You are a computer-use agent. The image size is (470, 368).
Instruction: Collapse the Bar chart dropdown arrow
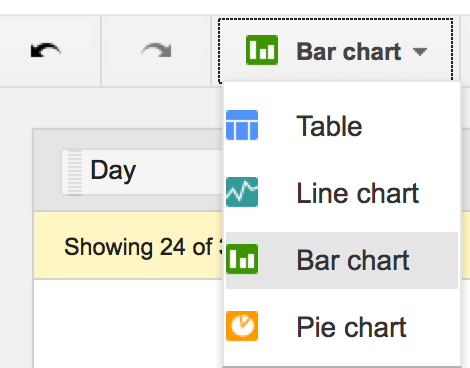click(x=420, y=52)
